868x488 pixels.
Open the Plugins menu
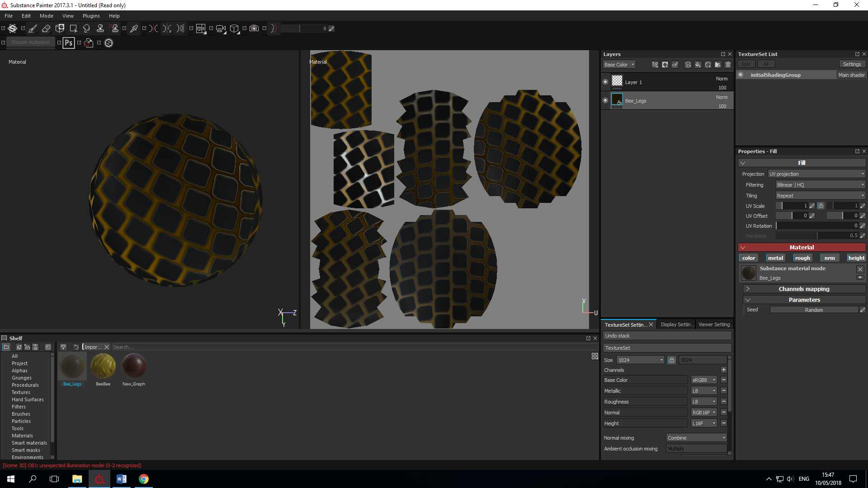[x=91, y=16]
